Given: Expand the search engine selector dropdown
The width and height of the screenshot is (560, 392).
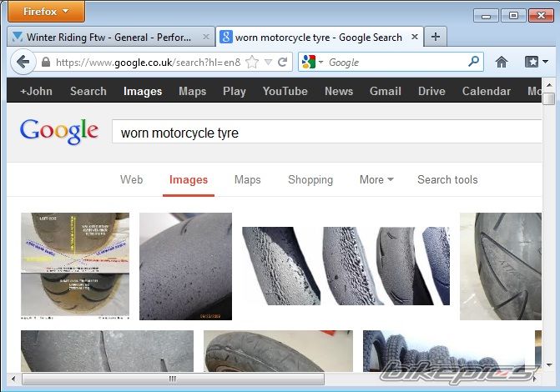Looking at the screenshot, I should click(312, 62).
